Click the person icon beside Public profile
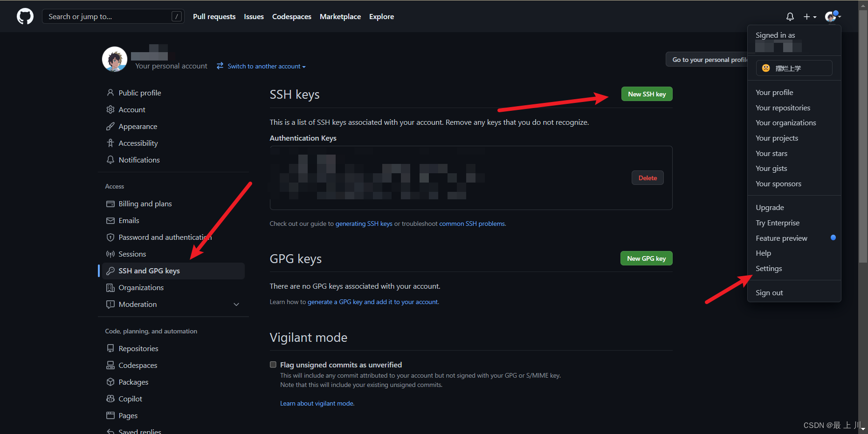The height and width of the screenshot is (434, 868). tap(110, 93)
